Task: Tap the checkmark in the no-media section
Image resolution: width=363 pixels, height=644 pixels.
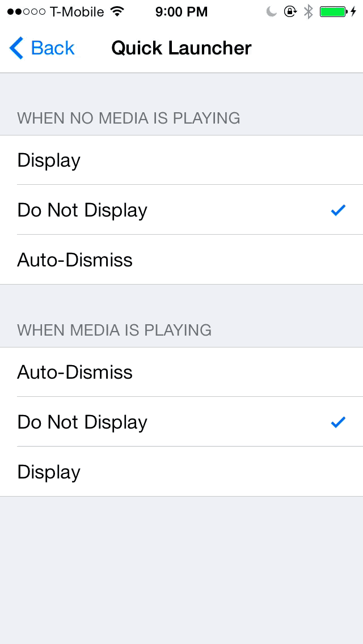Action: click(338, 210)
